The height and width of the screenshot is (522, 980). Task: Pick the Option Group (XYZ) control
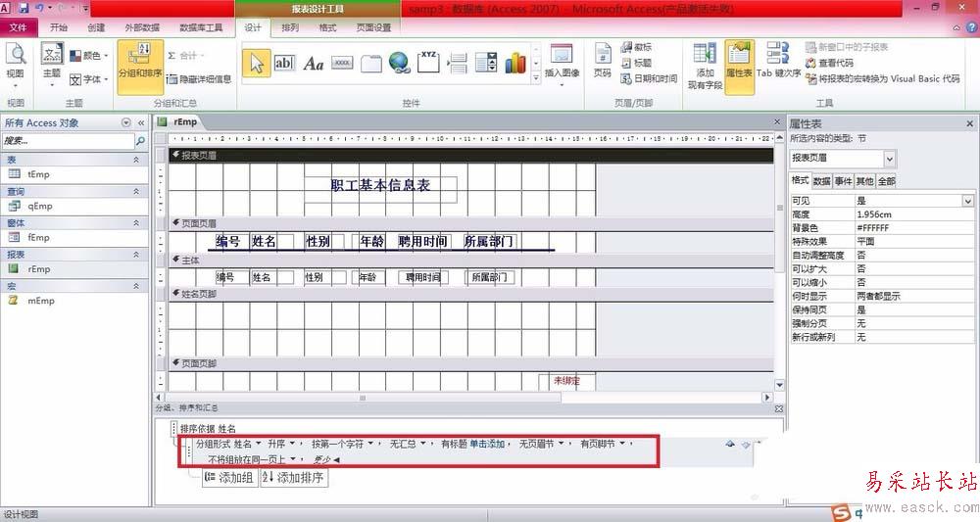pyautogui.click(x=429, y=63)
